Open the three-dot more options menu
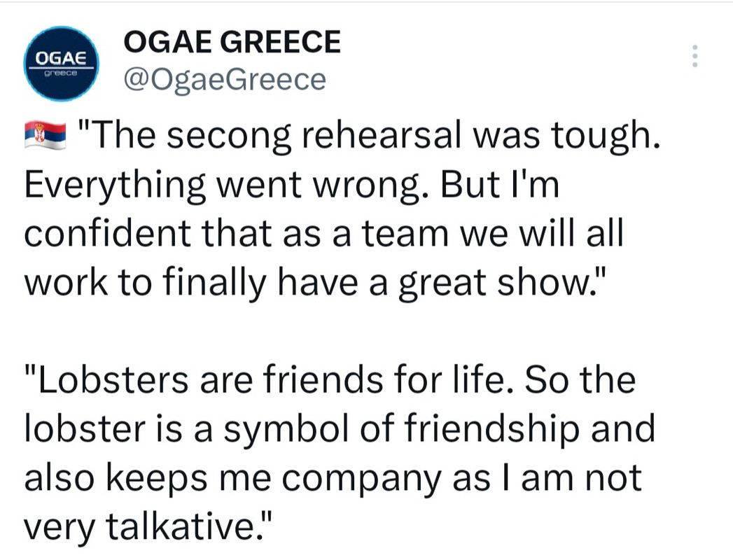The image size is (733, 560). (695, 55)
